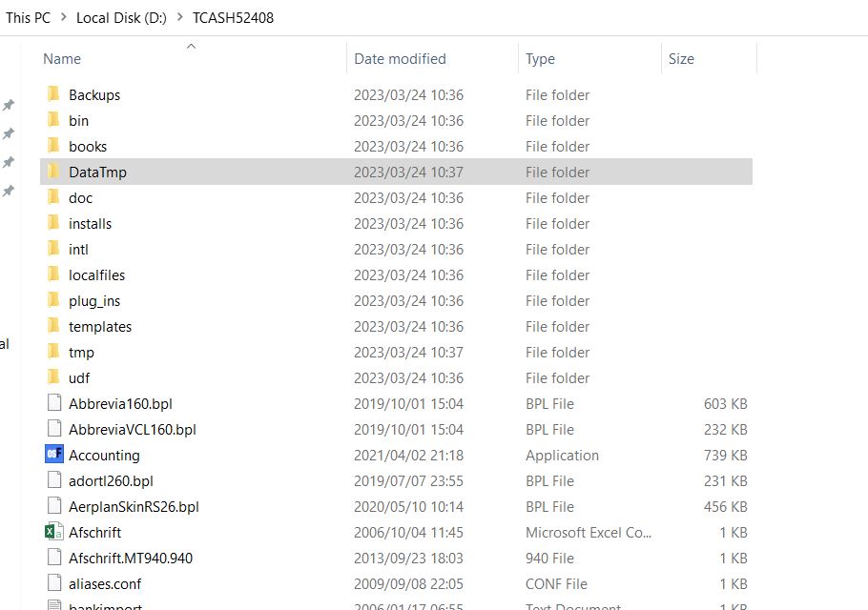Click the plug_ins folder icon
The height and width of the screenshot is (610, 868).
click(54, 301)
